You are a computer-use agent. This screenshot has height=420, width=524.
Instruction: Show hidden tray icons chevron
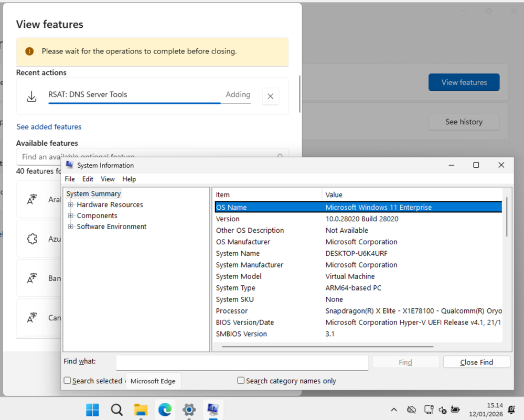[394, 410]
